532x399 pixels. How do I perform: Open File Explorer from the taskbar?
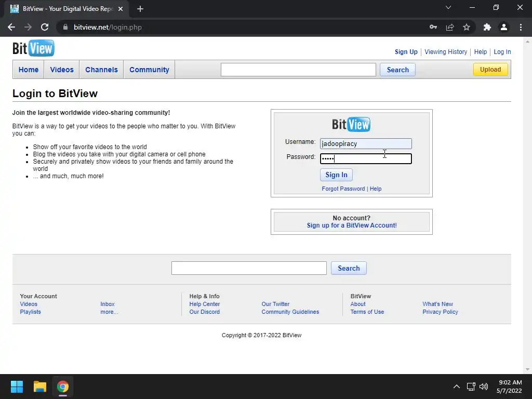point(39,387)
